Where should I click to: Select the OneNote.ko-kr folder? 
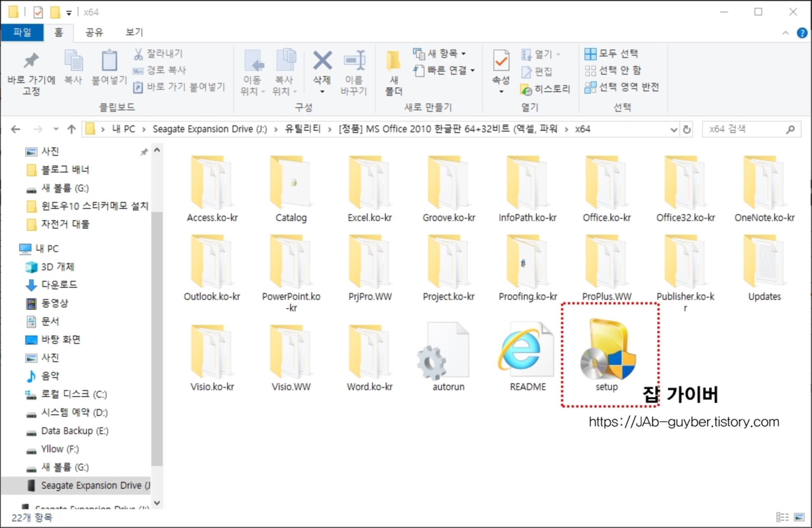coord(764,189)
